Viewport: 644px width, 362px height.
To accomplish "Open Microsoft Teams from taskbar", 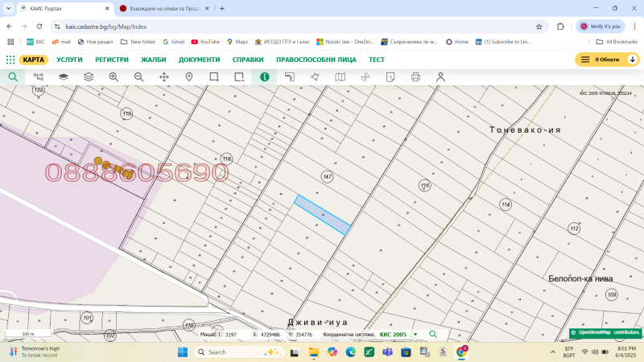I will click(x=387, y=352).
